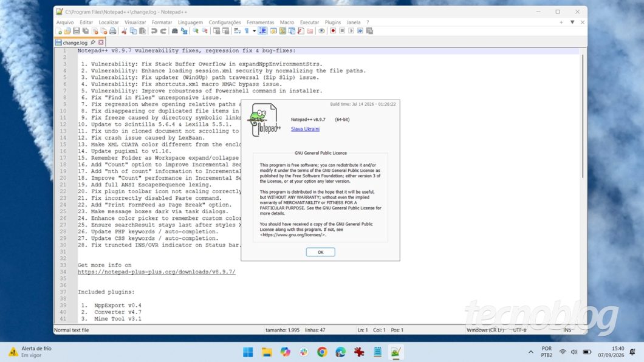The width and height of the screenshot is (644, 362).
Task: Click the Save All toolbar icon
Action: (x=86, y=31)
